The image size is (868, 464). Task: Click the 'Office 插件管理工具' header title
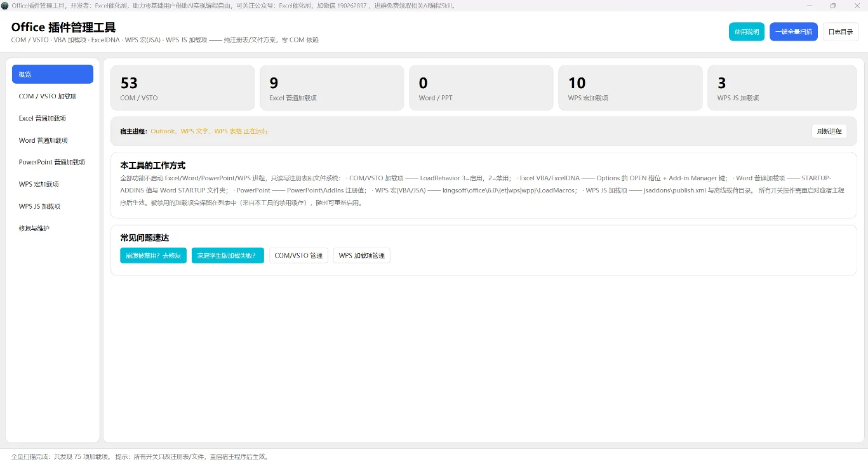(63, 27)
